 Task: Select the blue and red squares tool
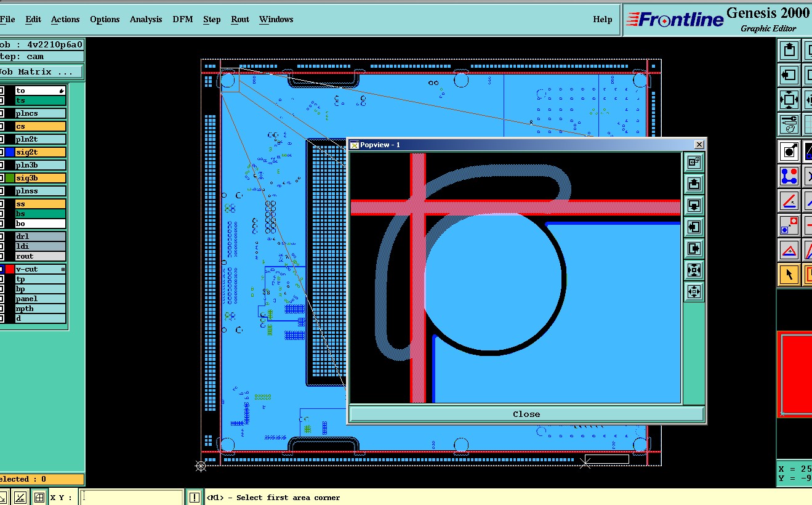[789, 225]
